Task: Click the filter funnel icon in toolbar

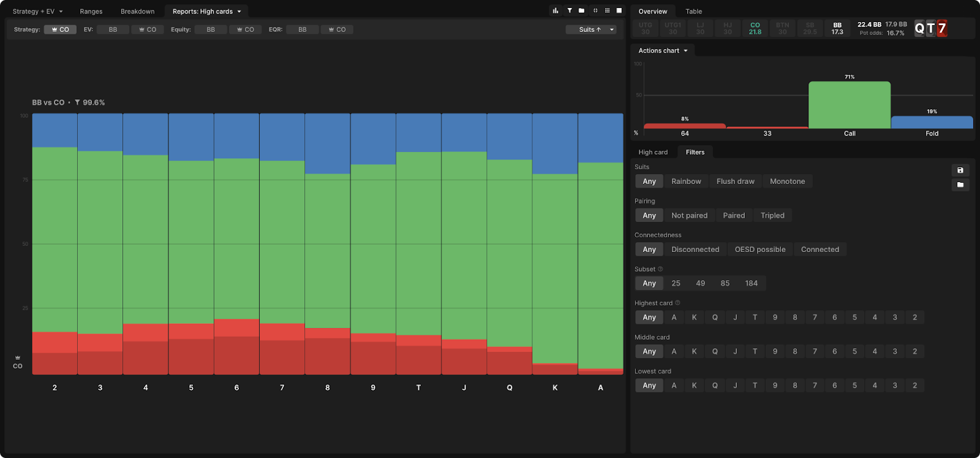Action: (x=569, y=10)
